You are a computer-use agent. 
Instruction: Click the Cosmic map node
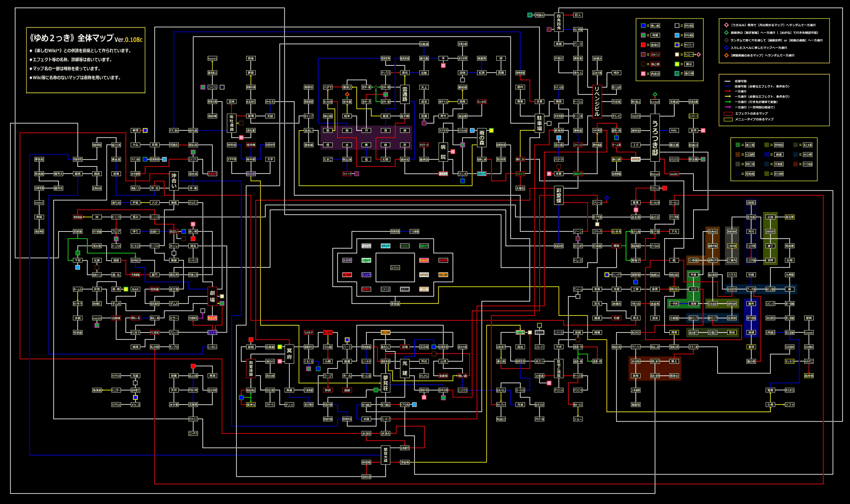tap(809, 332)
